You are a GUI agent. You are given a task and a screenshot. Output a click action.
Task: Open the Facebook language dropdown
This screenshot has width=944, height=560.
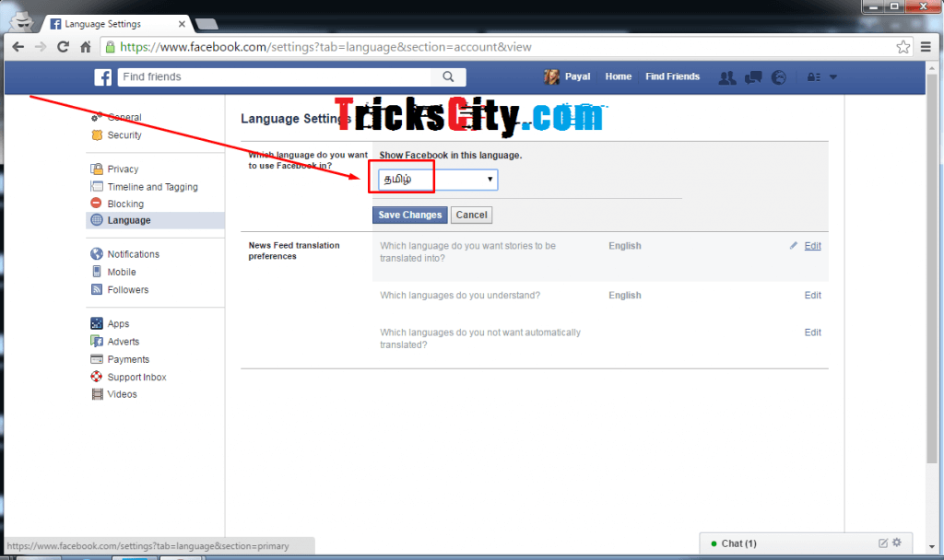tap(438, 180)
